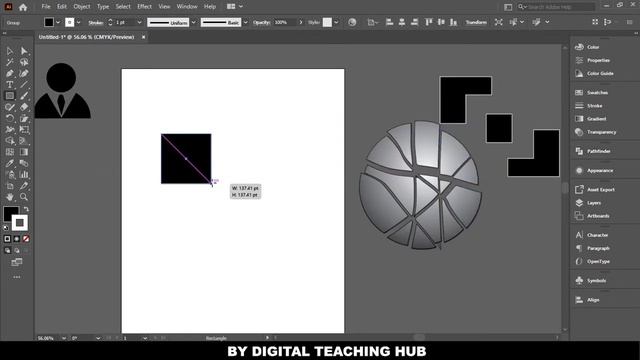Select the Type tool
The height and width of the screenshot is (360, 640).
click(x=10, y=85)
